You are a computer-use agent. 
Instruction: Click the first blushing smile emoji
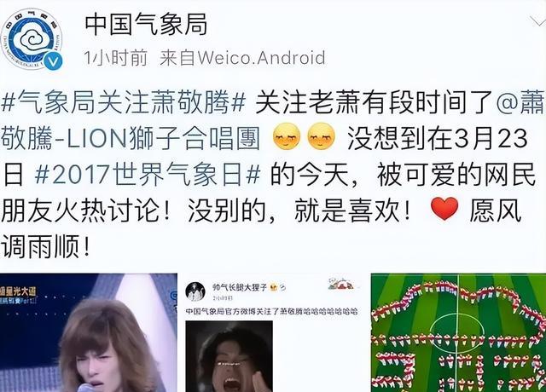(287, 136)
